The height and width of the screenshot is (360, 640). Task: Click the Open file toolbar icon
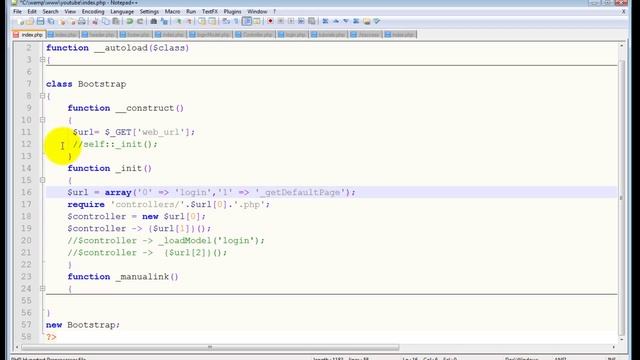pyautogui.click(x=30, y=21)
